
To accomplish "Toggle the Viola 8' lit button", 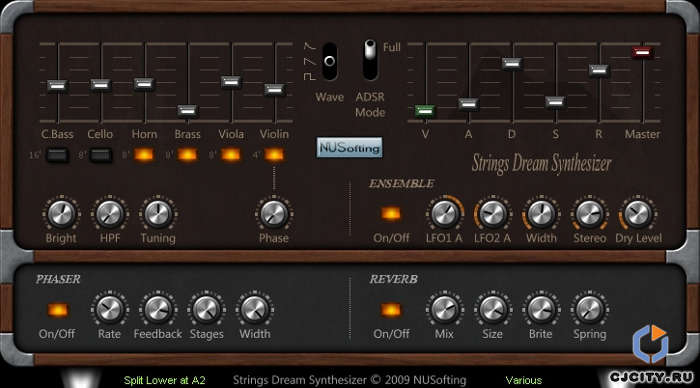I will coord(231,155).
